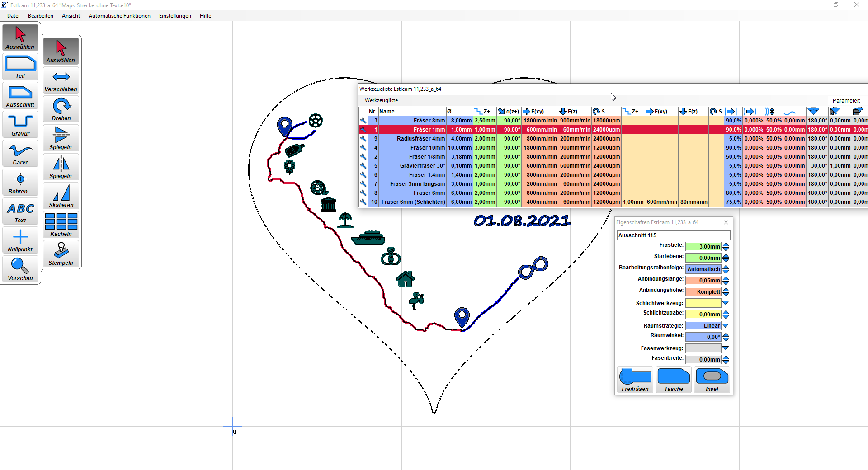Click the Anbindungslänge 0,05mm value field
The image size is (868, 470).
[x=703, y=281]
